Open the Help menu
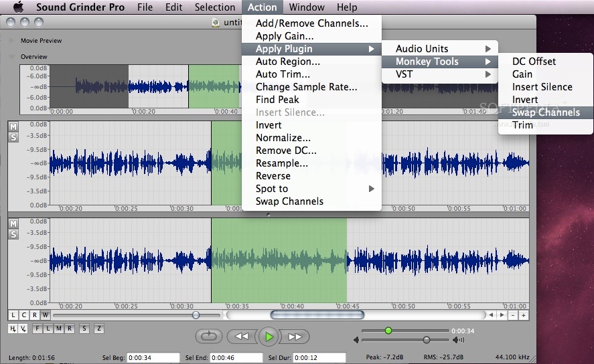The image size is (594, 364). click(347, 7)
